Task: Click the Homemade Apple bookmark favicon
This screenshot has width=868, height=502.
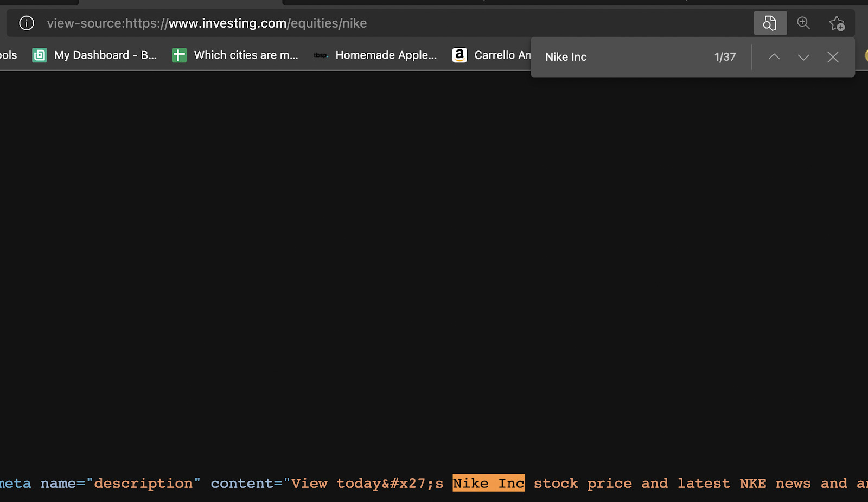Action: (320, 55)
